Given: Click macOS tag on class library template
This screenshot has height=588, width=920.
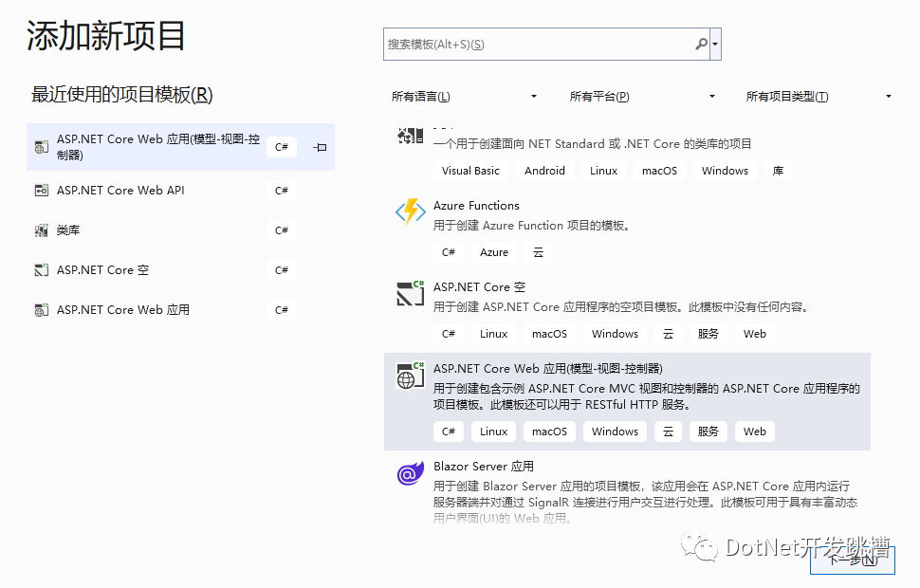Looking at the screenshot, I should 659,171.
